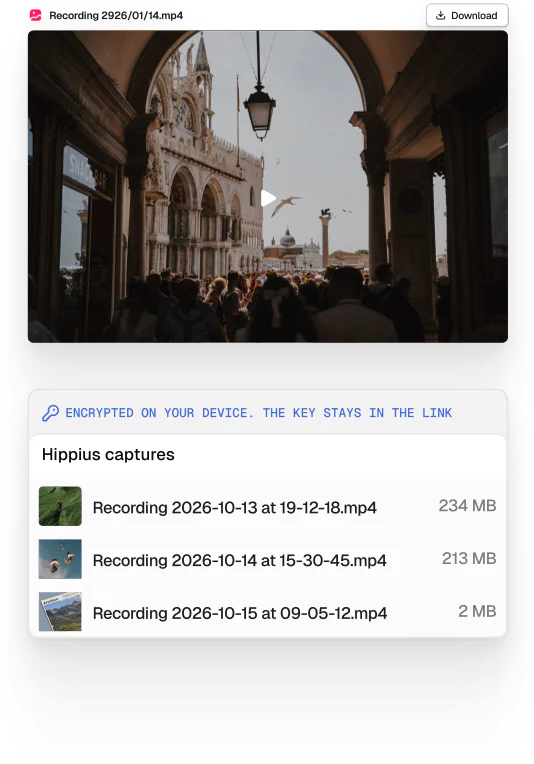This screenshot has width=534, height=764.
Task: Click the 234 MB file size
Action: [467, 506]
